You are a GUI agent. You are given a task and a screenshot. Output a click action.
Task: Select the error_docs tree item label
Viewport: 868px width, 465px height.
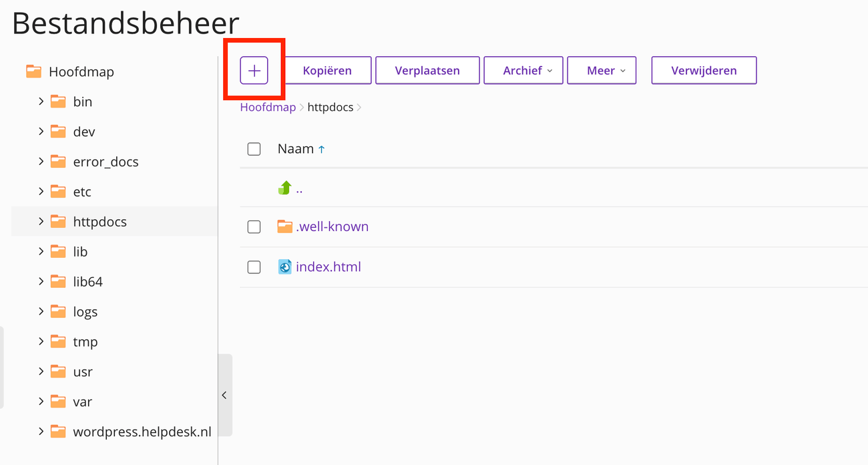(x=106, y=162)
